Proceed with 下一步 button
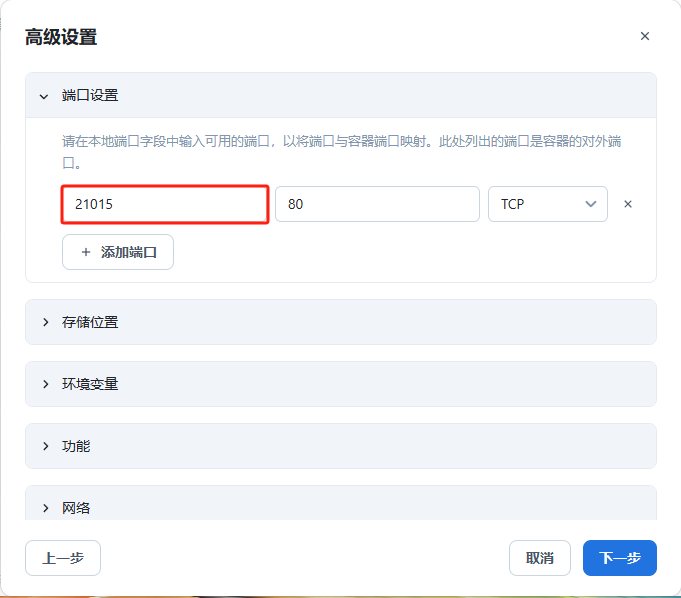This screenshot has width=681, height=598. 619,558
